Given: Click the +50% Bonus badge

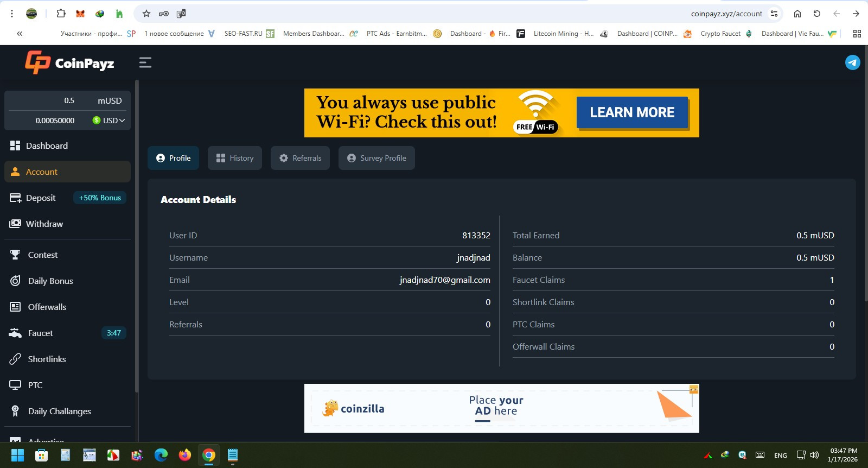Looking at the screenshot, I should click(100, 198).
